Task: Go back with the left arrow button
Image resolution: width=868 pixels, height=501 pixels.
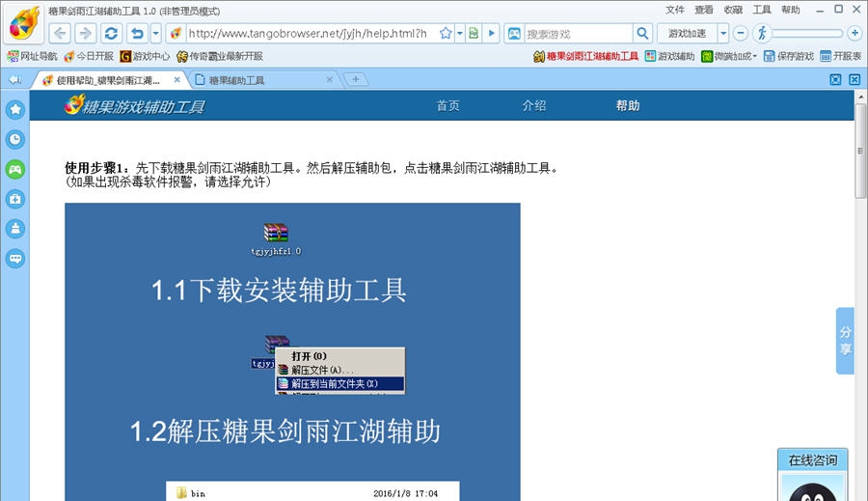Action: [x=60, y=33]
